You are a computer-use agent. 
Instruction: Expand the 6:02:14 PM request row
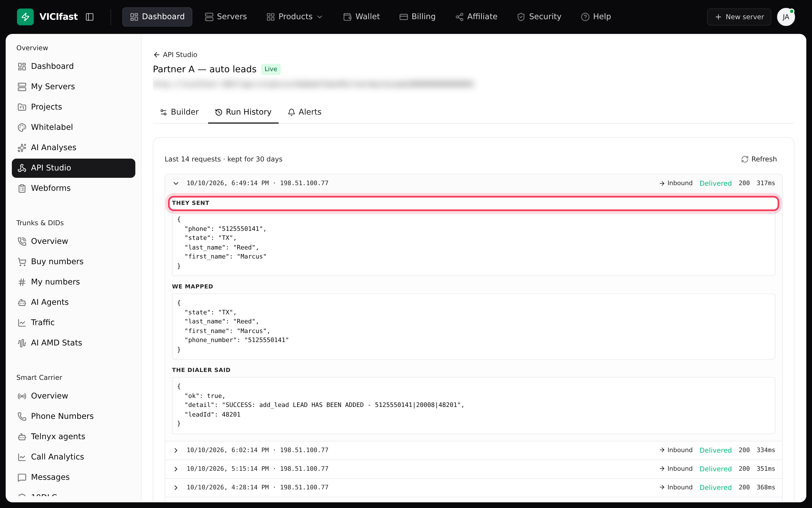click(x=473, y=450)
